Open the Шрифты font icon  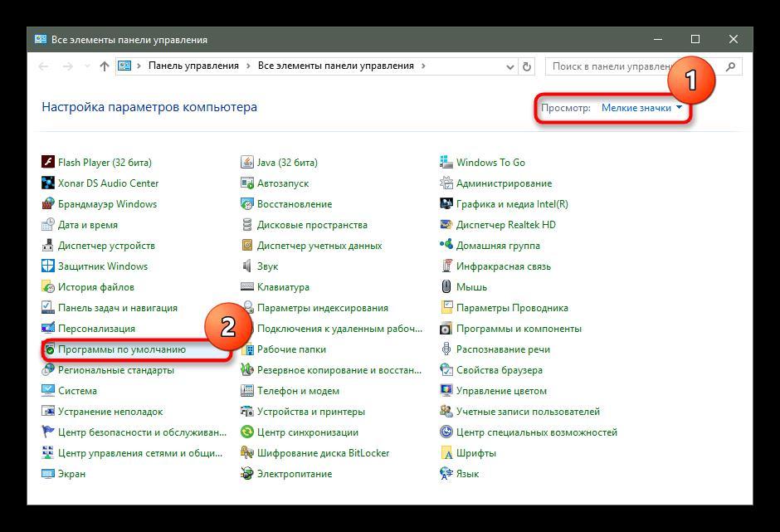446,453
